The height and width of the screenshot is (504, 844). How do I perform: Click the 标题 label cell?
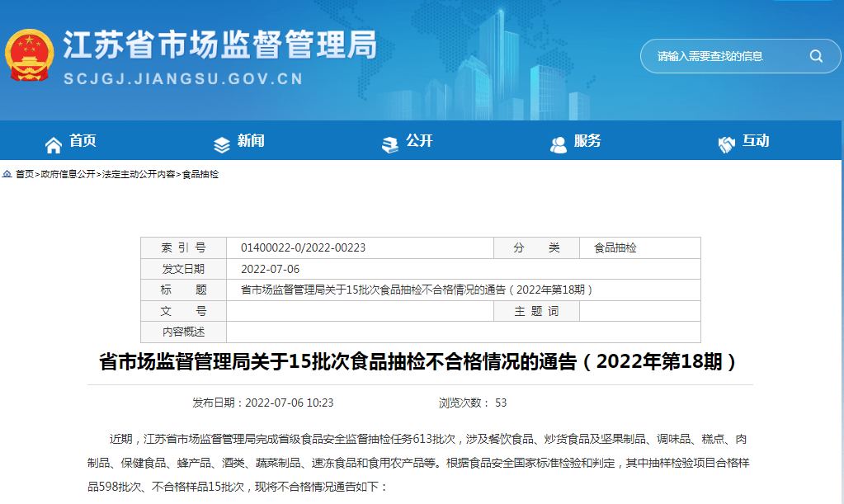(183, 290)
